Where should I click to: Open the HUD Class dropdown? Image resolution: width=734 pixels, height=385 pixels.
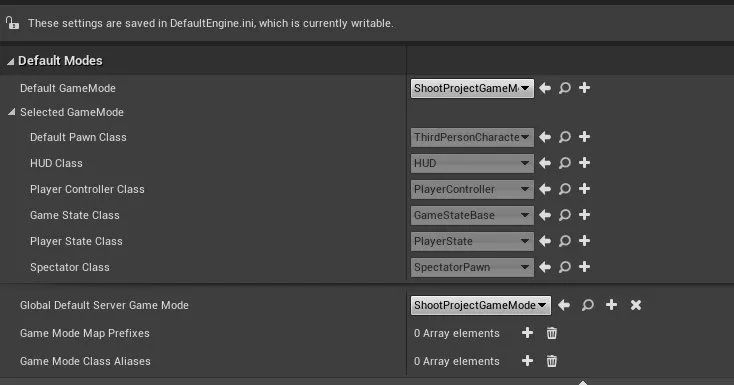click(472, 163)
